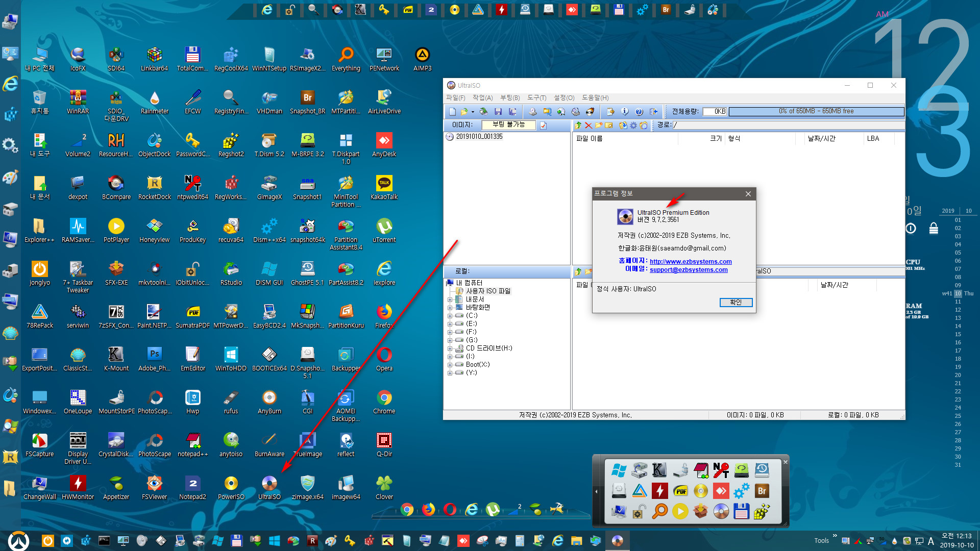Open the AnyBurn desktop shortcut

(x=269, y=402)
